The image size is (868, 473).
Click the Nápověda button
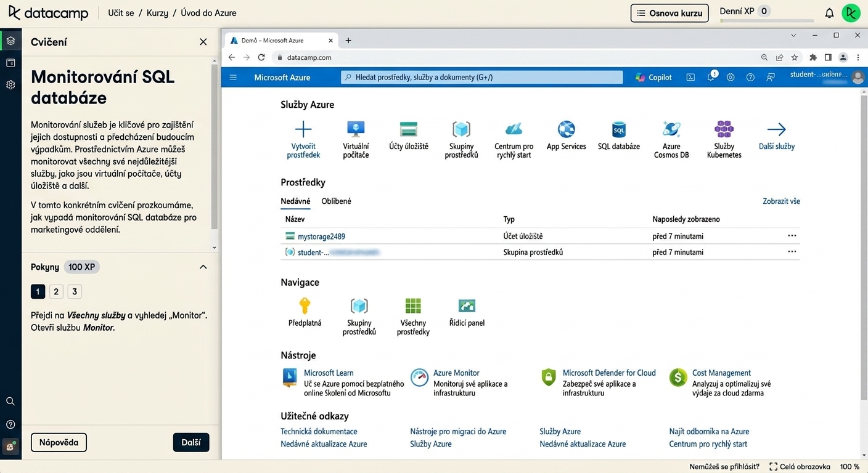[x=59, y=442]
